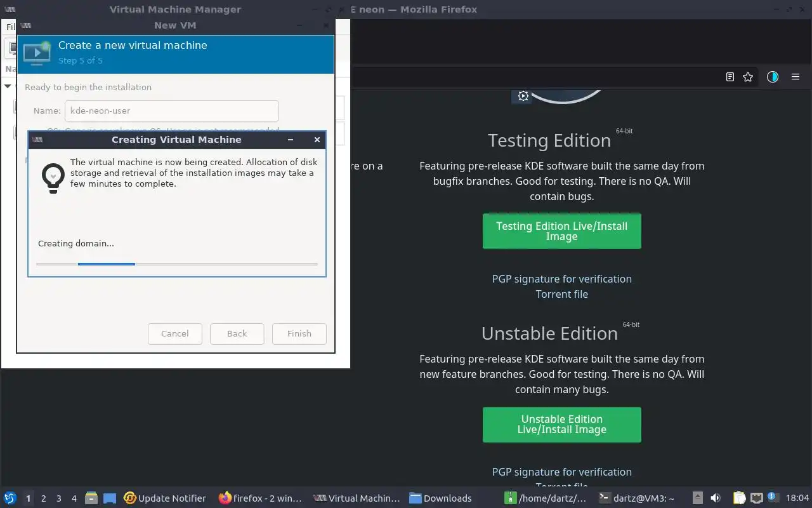Viewport: 812px width, 508px height.
Task: Switch to workspace 3
Action: point(58,498)
